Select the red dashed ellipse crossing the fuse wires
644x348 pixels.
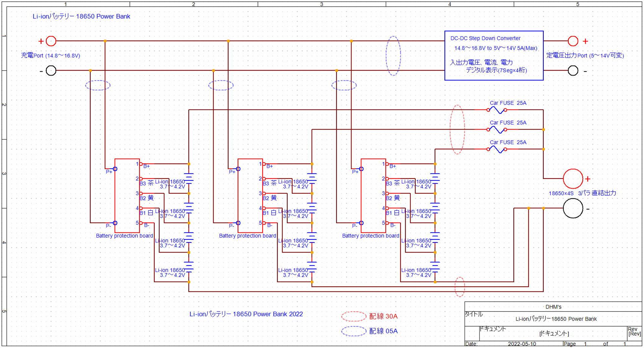457,130
